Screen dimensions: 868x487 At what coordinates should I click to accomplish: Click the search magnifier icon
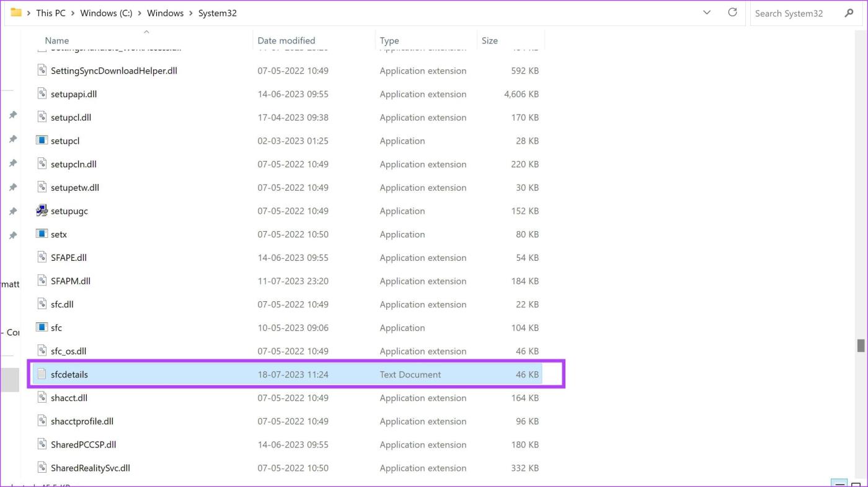[849, 13]
